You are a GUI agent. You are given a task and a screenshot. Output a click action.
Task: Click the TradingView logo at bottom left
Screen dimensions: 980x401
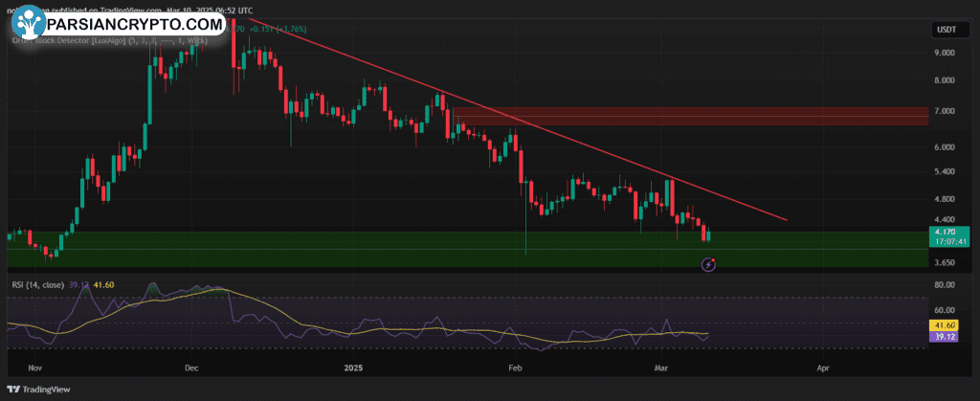point(44,390)
